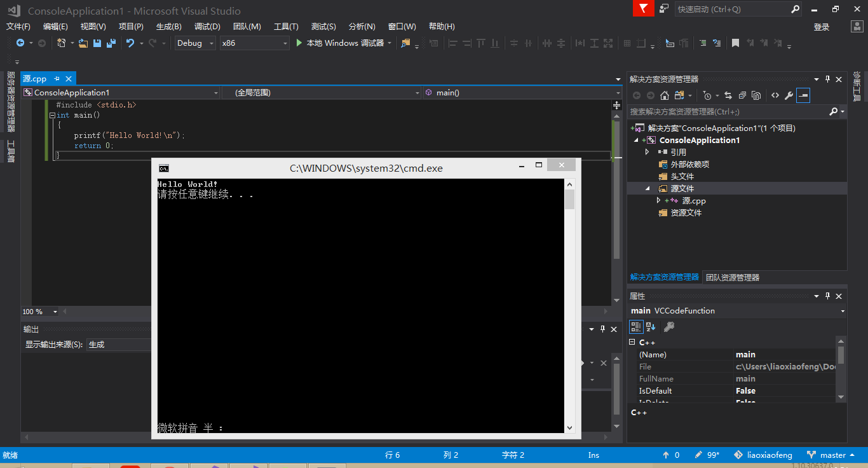This screenshot has width=868, height=468.
Task: Select 头文件 folder in Solution Explorer
Action: point(682,176)
